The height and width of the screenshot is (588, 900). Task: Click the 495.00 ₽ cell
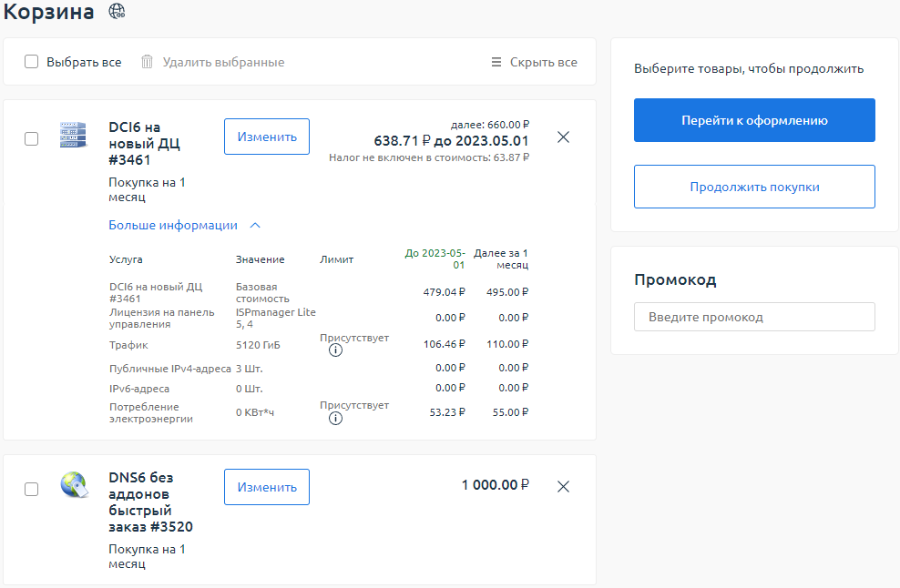click(507, 292)
